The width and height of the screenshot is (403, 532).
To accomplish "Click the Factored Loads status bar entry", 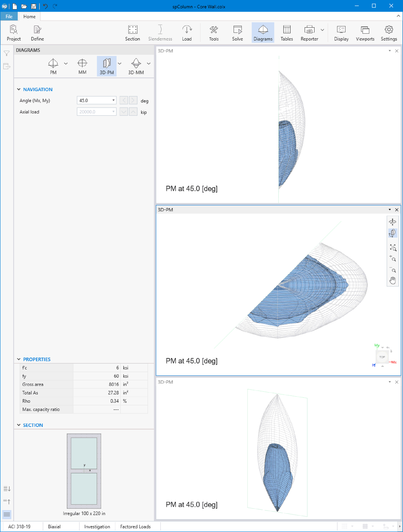I will tap(135, 527).
